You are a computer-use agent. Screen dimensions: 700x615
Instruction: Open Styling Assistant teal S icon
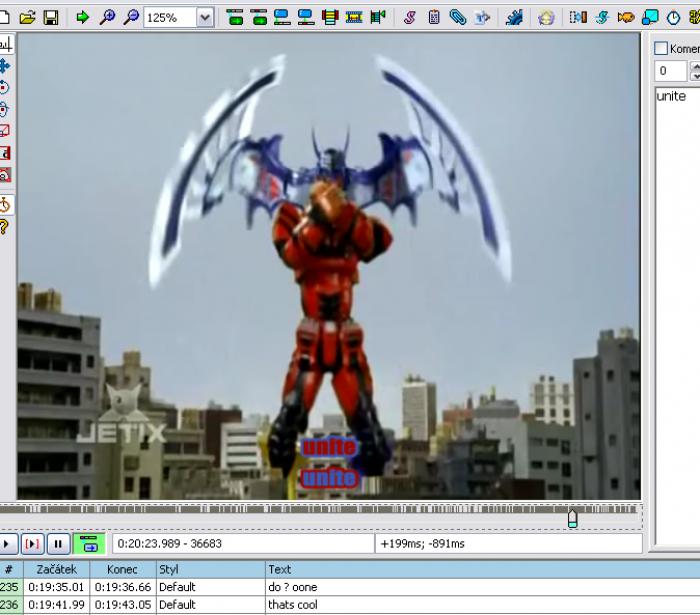(602, 18)
